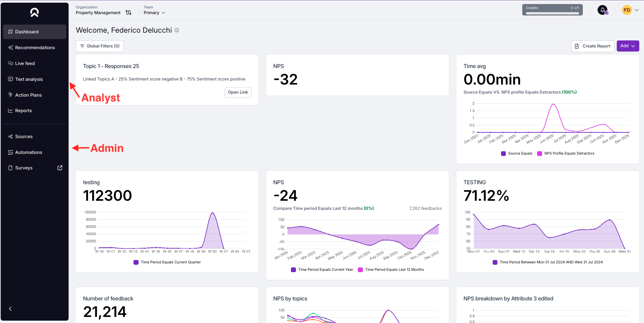
Task: Click the 7,262 feedbacks text
Action: pos(425,208)
